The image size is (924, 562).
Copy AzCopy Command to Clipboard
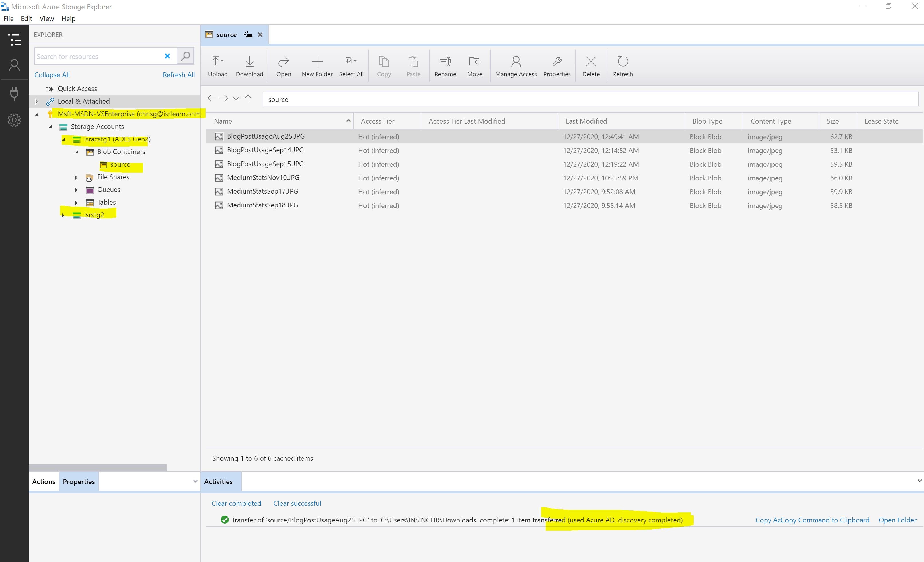coord(812,520)
